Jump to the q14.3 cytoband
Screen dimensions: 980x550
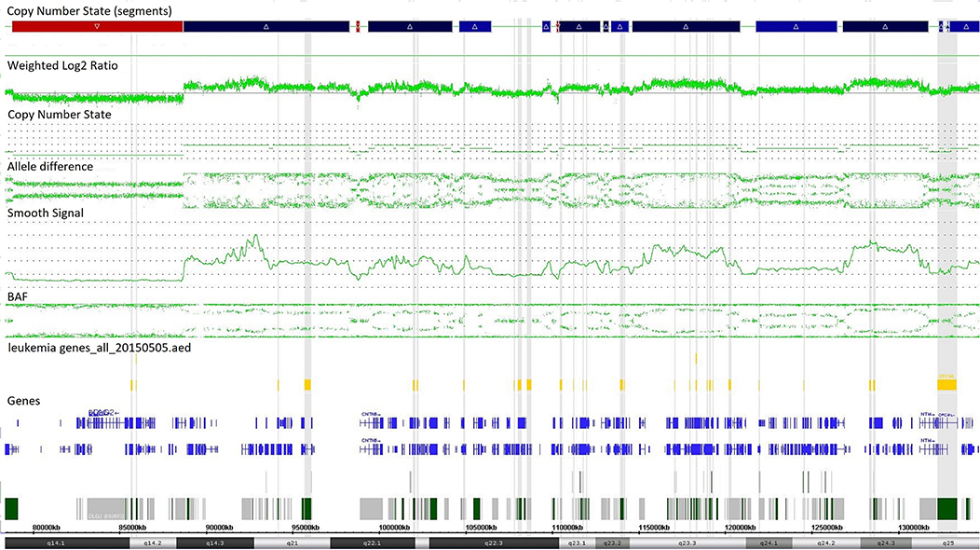point(215,543)
